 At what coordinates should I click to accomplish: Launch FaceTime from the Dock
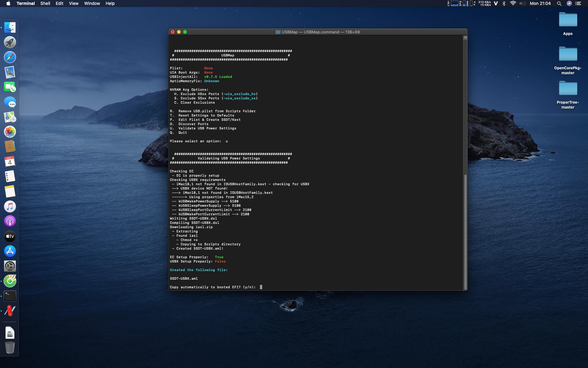pyautogui.click(x=10, y=87)
